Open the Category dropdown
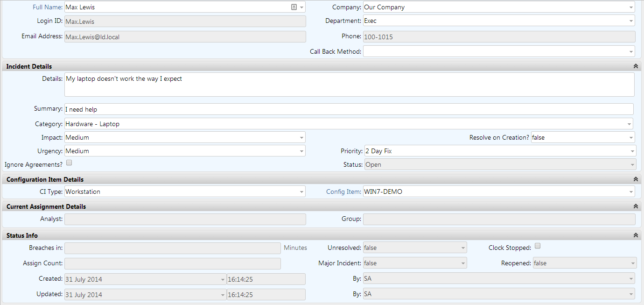This screenshot has height=305, width=644. pyautogui.click(x=629, y=124)
